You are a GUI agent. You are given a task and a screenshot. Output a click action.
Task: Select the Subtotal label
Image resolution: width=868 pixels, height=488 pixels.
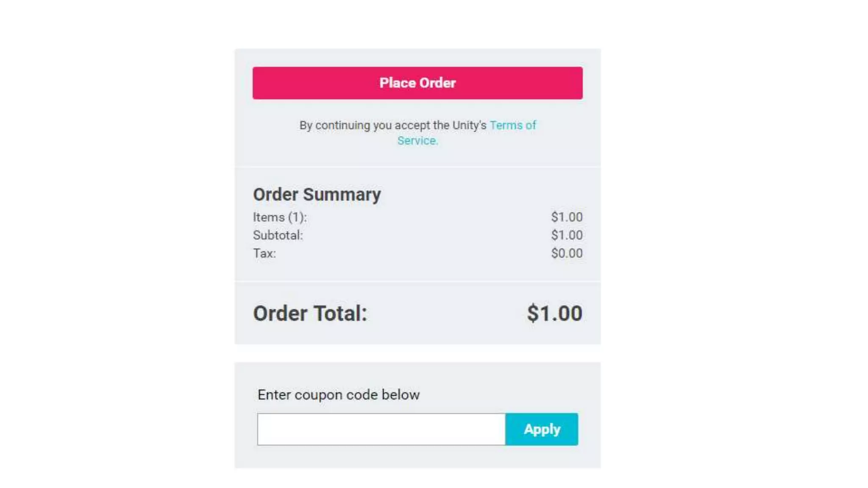click(x=278, y=235)
